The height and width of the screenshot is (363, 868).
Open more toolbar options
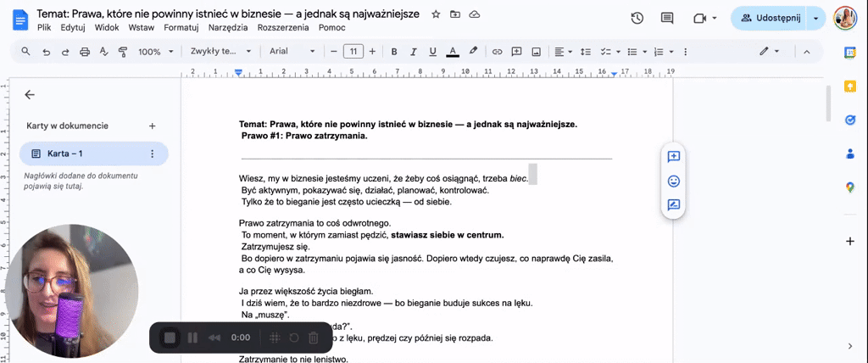[685, 52]
